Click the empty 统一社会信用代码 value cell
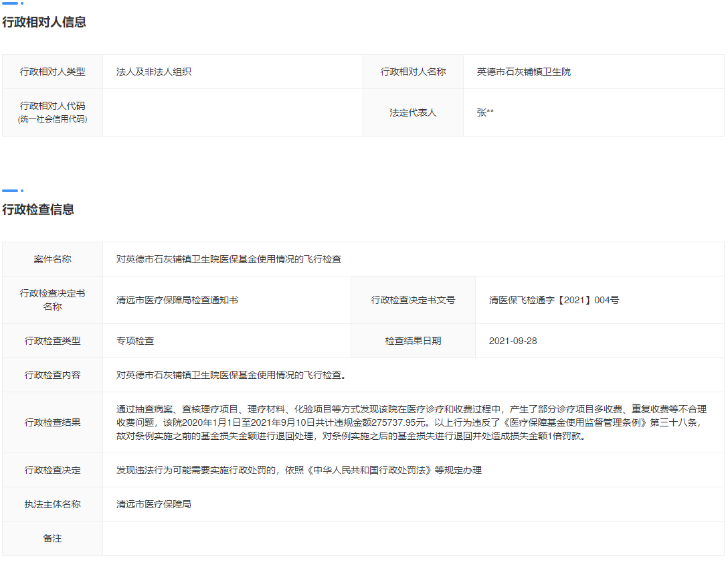 click(232, 112)
